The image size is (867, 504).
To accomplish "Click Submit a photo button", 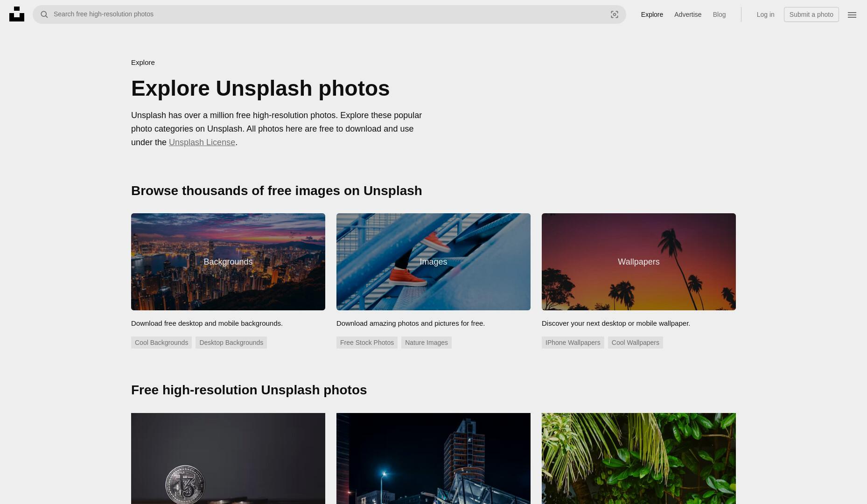I will 811,14.
